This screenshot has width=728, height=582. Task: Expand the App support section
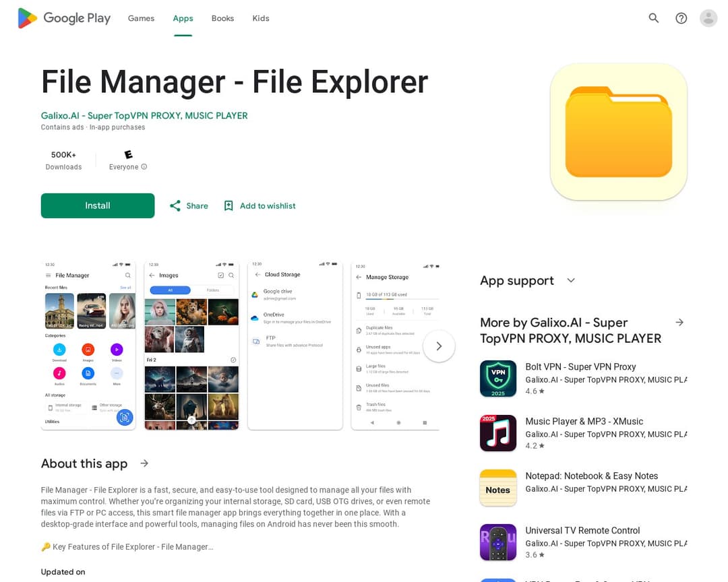571,280
